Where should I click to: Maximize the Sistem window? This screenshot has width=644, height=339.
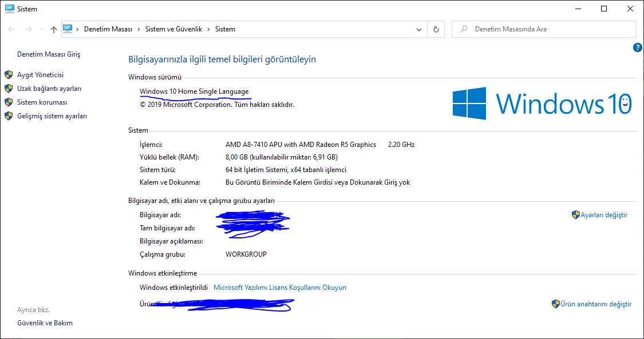click(x=604, y=9)
